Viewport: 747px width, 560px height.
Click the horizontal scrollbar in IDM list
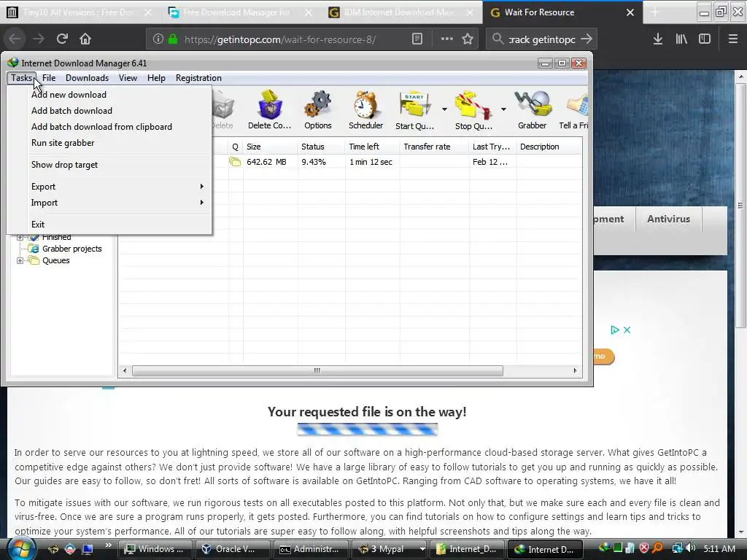click(317, 370)
